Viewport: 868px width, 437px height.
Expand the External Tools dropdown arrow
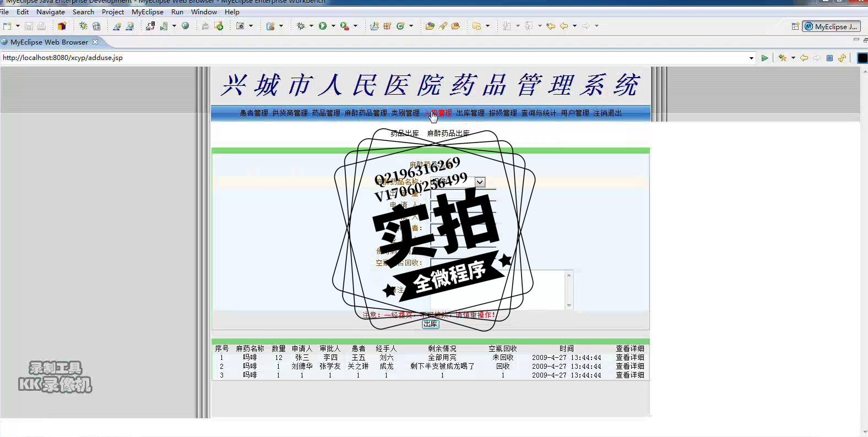[x=355, y=26]
